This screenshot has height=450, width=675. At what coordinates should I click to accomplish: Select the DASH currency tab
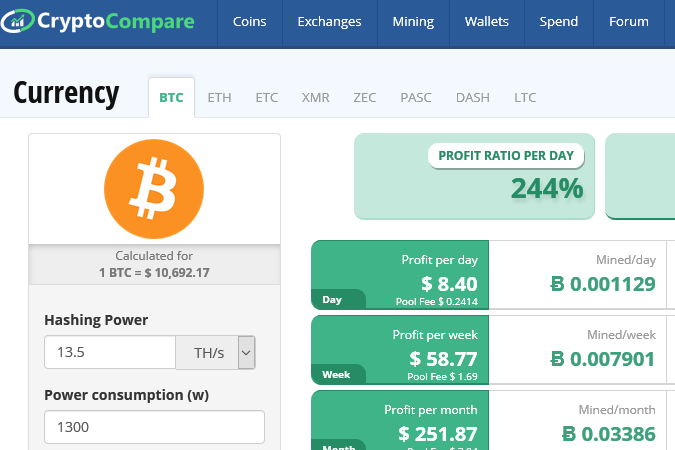coord(472,98)
